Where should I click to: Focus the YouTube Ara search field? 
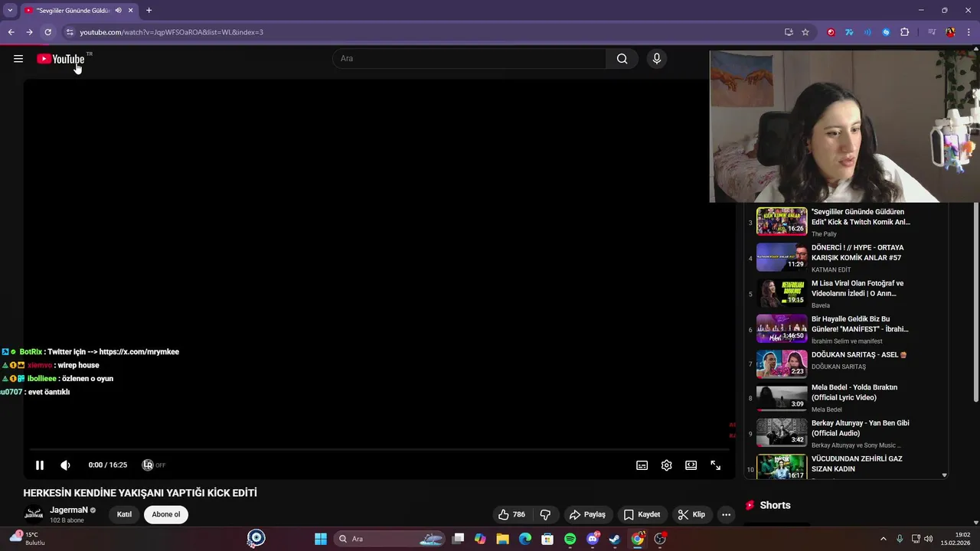469,59
